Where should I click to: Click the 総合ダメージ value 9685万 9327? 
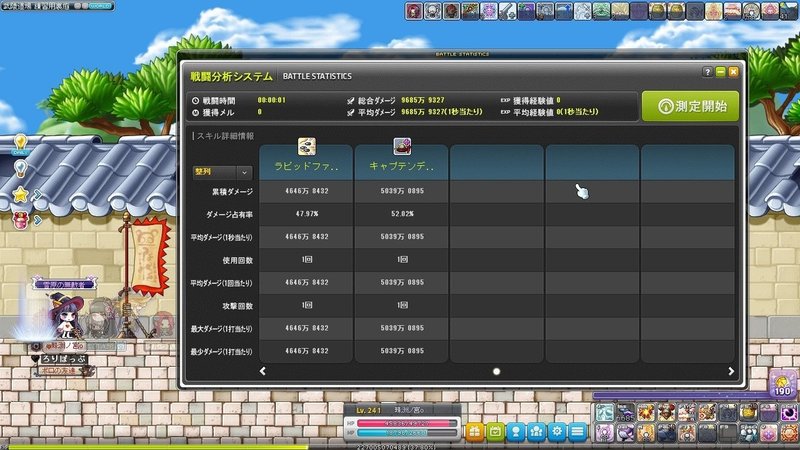point(422,100)
